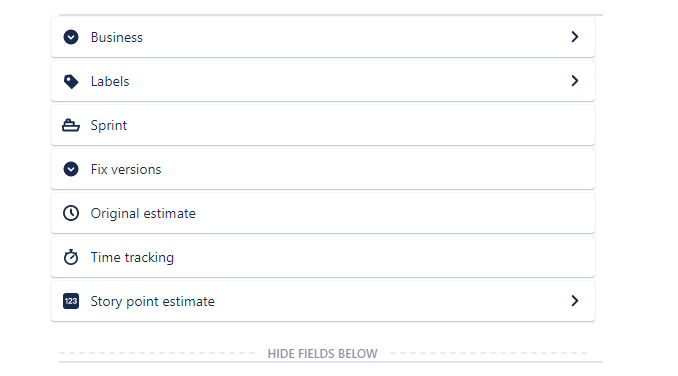
Task: Click the Time tracking stopwatch icon
Action: (x=71, y=257)
